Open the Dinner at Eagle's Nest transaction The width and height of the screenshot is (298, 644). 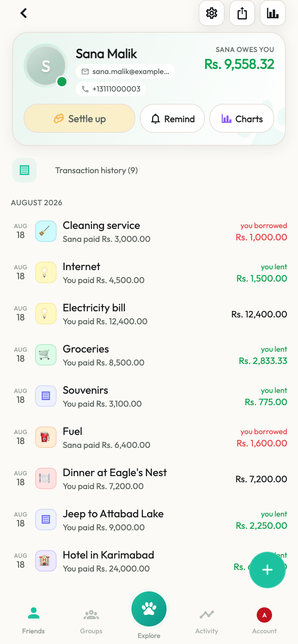[149, 479]
